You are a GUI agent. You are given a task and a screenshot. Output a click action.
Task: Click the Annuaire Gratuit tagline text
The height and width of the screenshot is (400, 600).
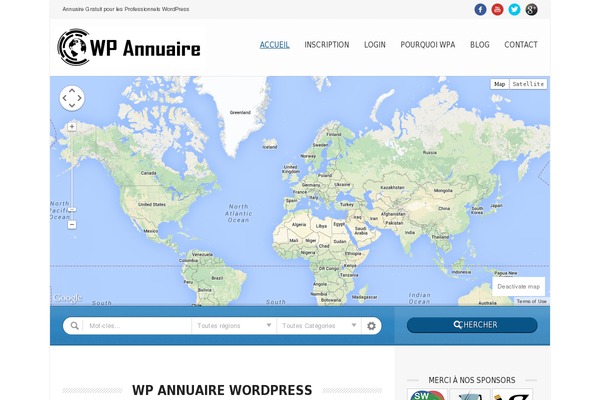tap(126, 9)
